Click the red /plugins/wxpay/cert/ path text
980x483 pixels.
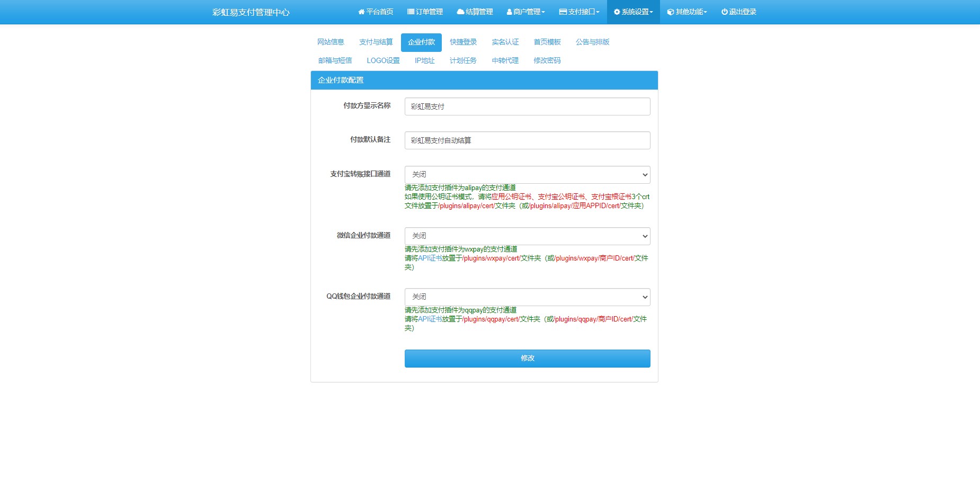491,258
